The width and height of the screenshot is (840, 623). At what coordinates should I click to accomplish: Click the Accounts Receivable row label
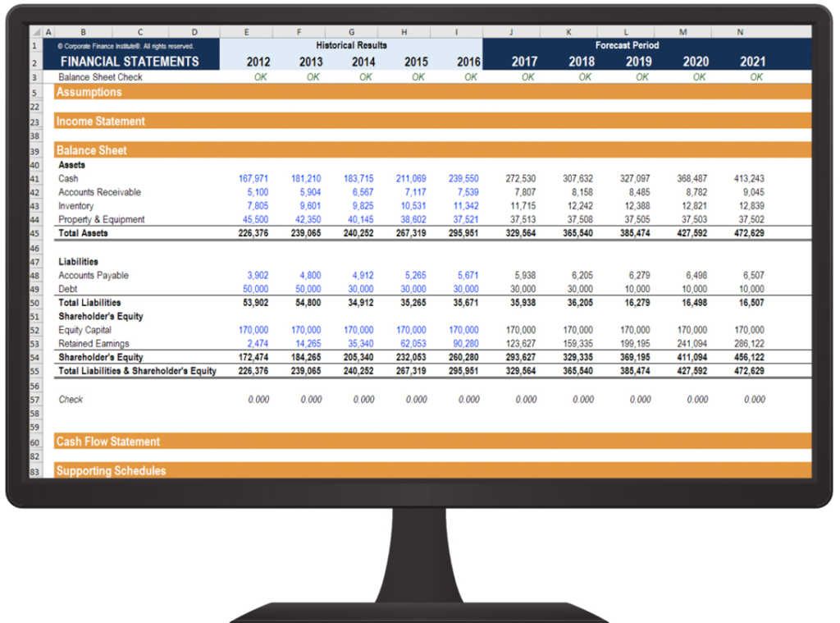click(x=99, y=192)
